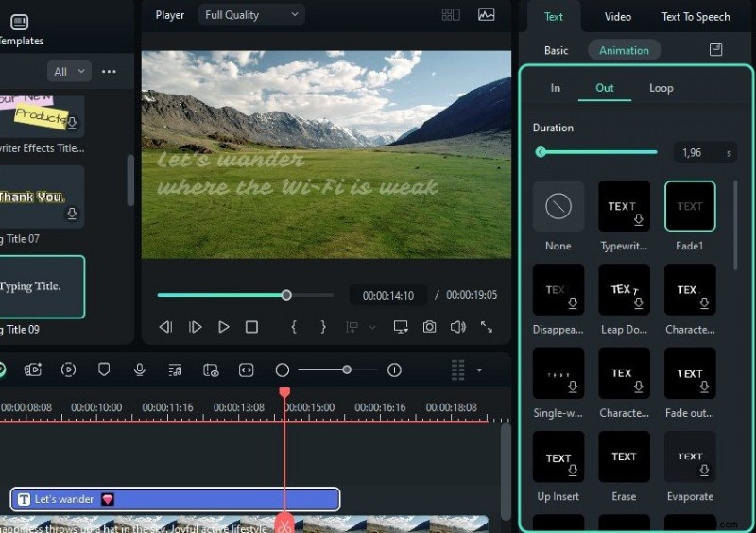This screenshot has width=756, height=533.
Task: Seek using the player progress slider
Action: tap(245, 295)
